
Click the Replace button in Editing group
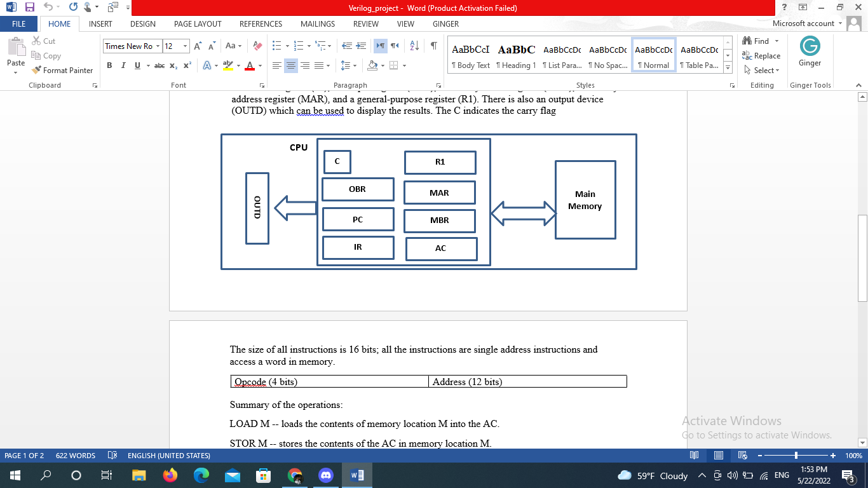click(x=761, y=56)
